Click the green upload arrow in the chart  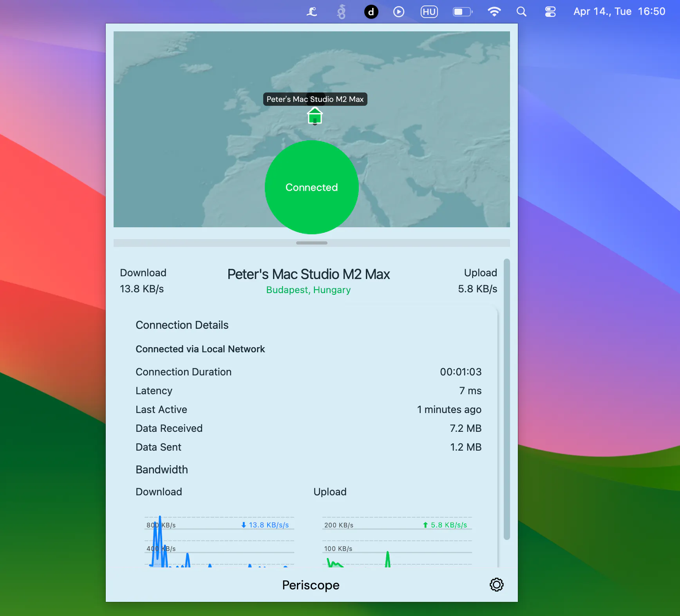pyautogui.click(x=425, y=525)
